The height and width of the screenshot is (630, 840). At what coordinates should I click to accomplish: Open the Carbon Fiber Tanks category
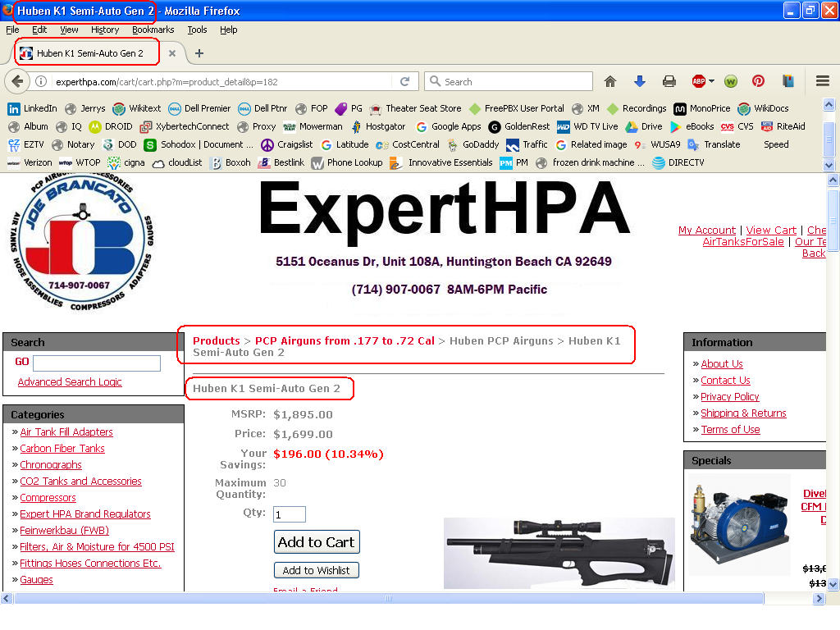62,449
